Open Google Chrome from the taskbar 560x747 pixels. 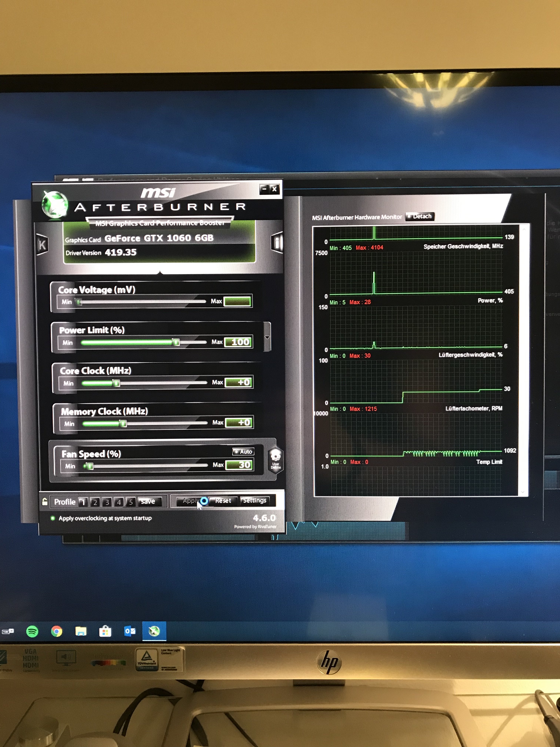pos(56,631)
